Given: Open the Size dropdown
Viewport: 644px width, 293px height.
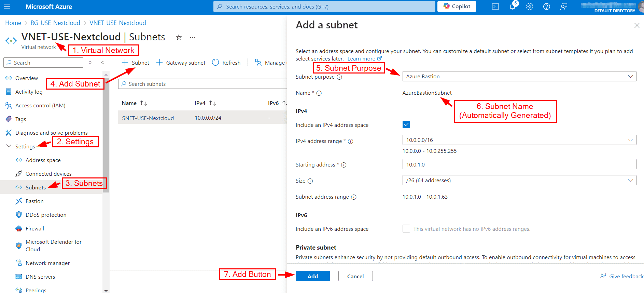Looking at the screenshot, I should coord(519,180).
